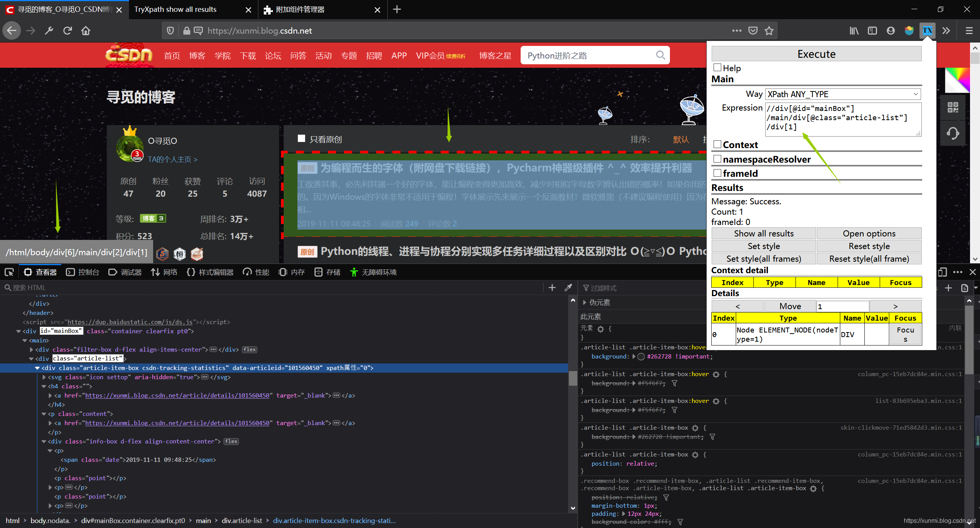
Task: Click the Search HTML magnifier icon
Action: pos(8,287)
